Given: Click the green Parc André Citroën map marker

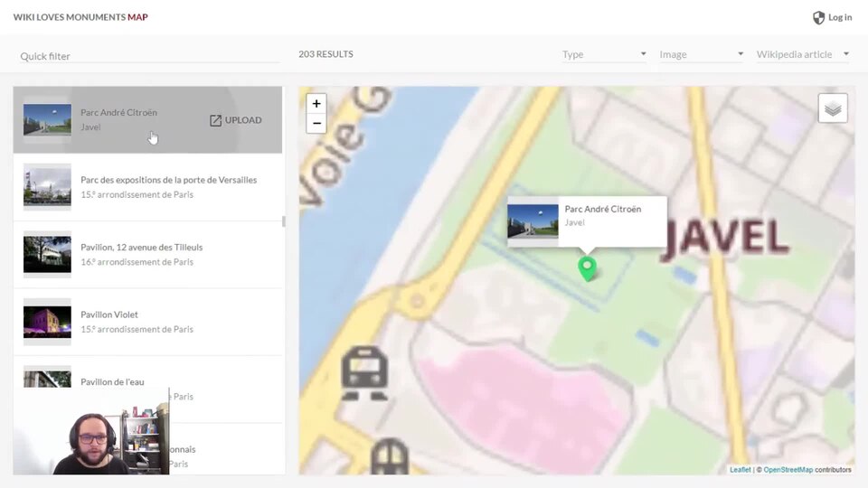Looking at the screenshot, I should [588, 269].
